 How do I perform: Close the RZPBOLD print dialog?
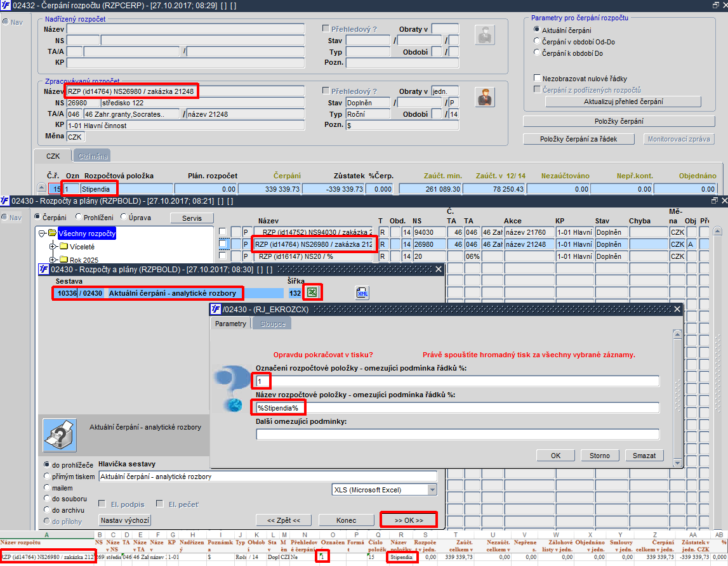[x=439, y=269]
